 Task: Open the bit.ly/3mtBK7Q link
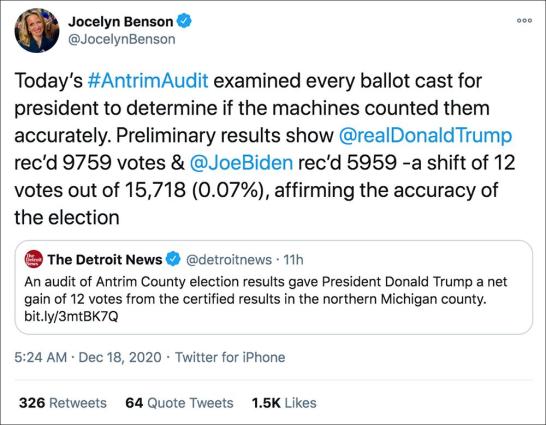point(71,316)
